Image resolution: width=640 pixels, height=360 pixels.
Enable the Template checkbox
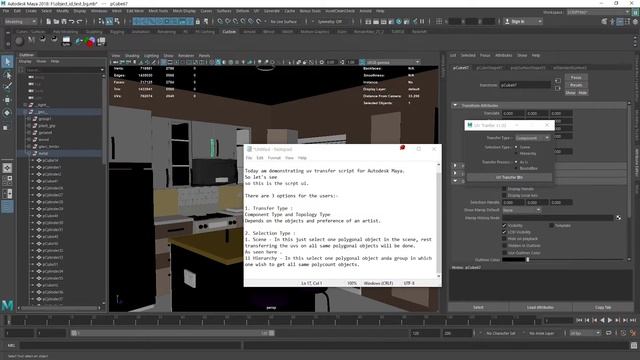pos(551,225)
